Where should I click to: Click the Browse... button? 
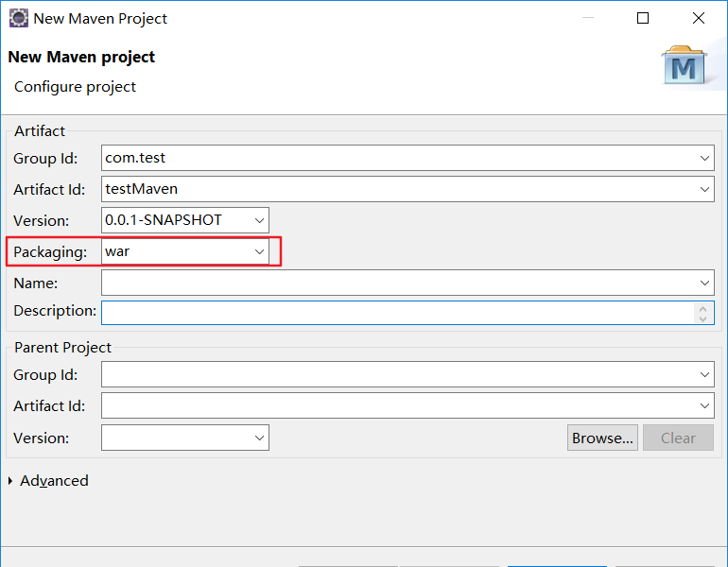[602, 438]
